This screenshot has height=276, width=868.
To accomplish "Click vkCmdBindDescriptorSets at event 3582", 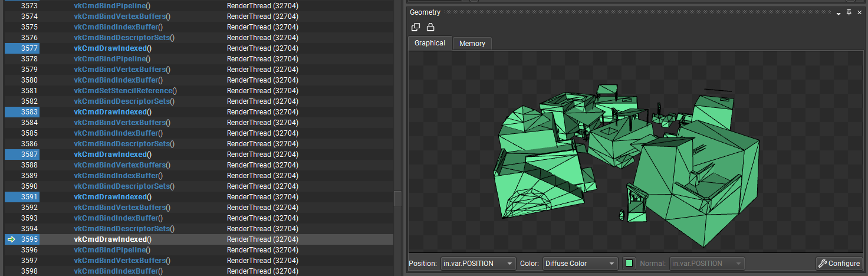I will click(x=124, y=101).
